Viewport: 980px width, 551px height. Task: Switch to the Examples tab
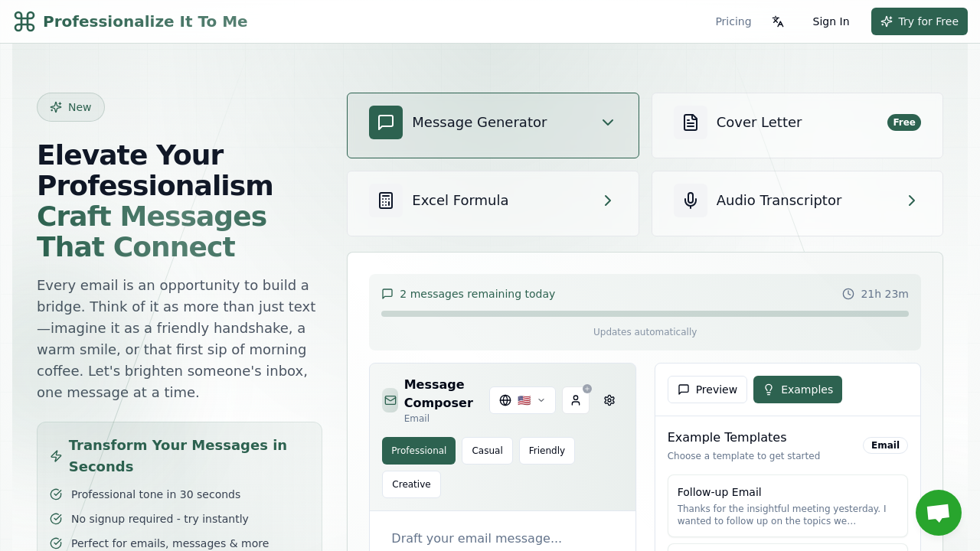(798, 390)
